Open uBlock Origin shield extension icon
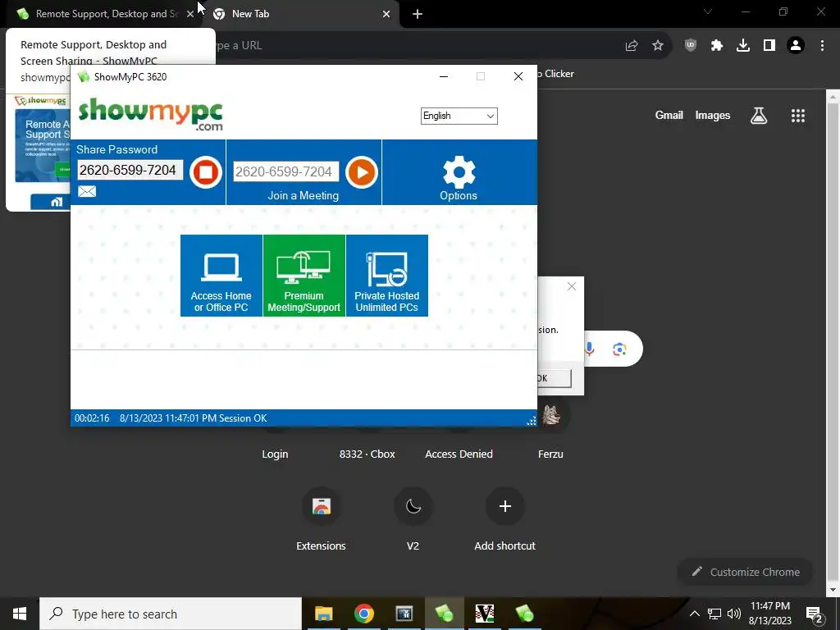840x630 pixels. pos(691,46)
